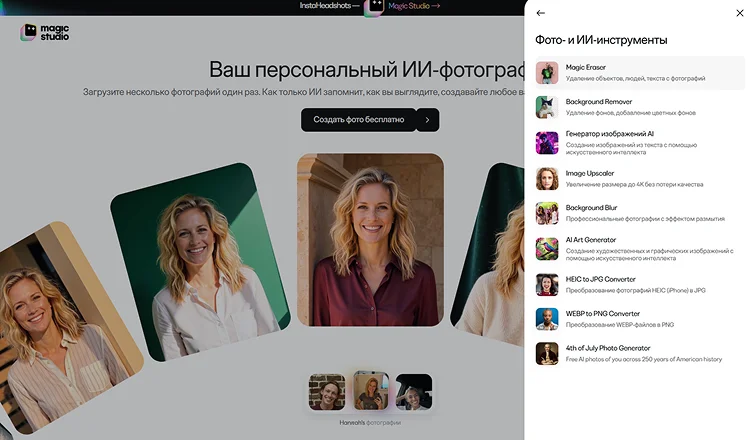Open Magic Eraser from the tools list
This screenshot has height=440, width=750.
click(x=639, y=73)
